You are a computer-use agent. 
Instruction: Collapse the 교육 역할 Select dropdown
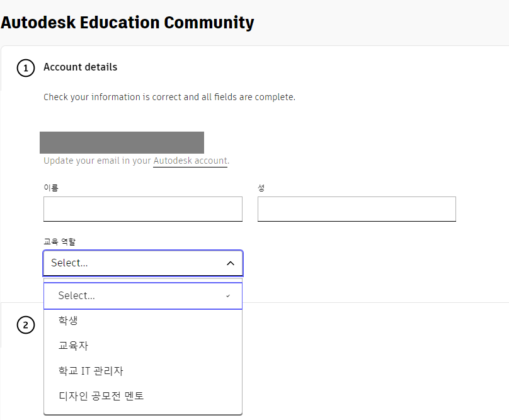tap(143, 263)
